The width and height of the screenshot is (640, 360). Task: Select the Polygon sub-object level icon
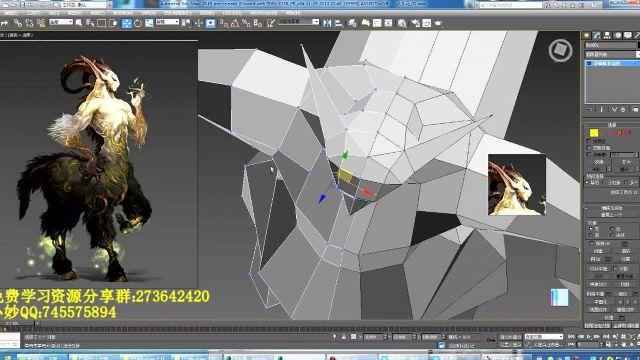[620, 133]
